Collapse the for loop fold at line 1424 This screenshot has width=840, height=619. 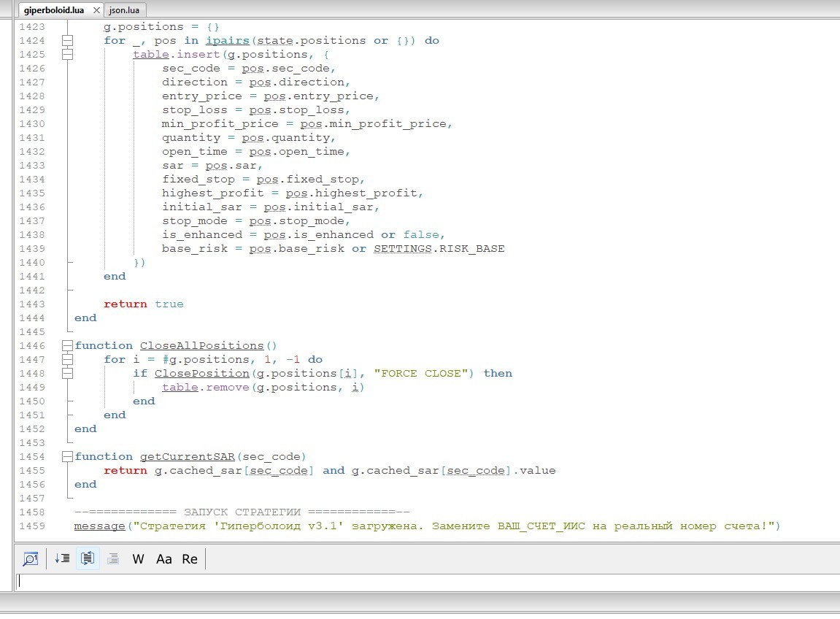(x=68, y=40)
